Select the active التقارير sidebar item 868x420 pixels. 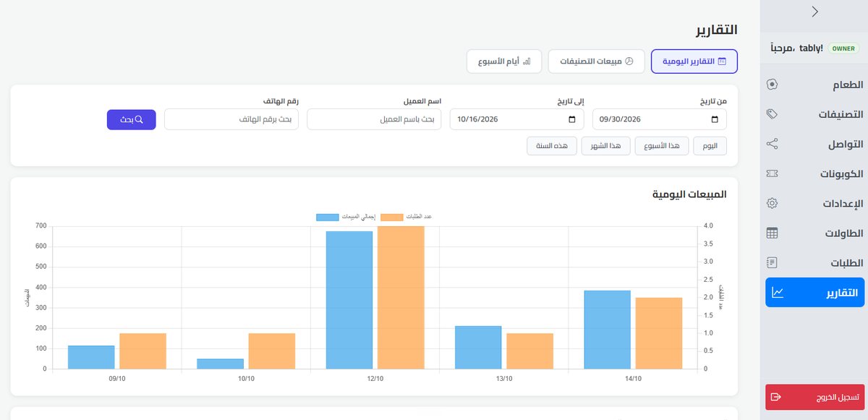pos(814,293)
